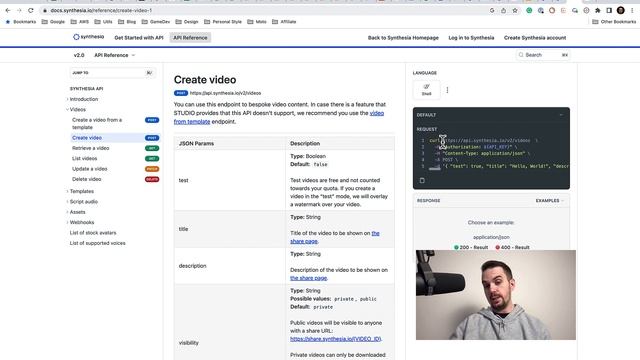Image resolution: width=640 pixels, height=360 pixels.
Task: Click the JUMP TO field in the sidebar
Action: pos(112,73)
